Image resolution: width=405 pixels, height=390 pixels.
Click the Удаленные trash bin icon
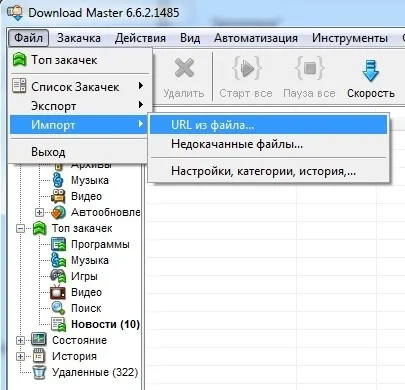(x=39, y=372)
